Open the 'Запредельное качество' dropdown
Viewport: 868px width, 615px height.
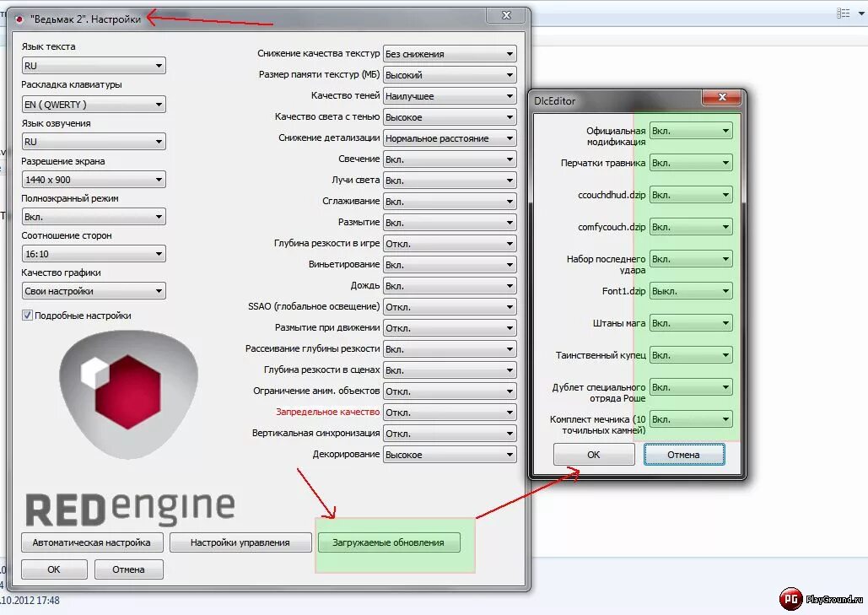tap(450, 412)
